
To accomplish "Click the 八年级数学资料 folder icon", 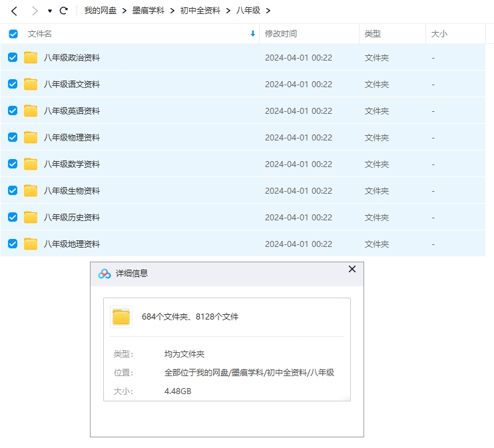I will point(31,164).
